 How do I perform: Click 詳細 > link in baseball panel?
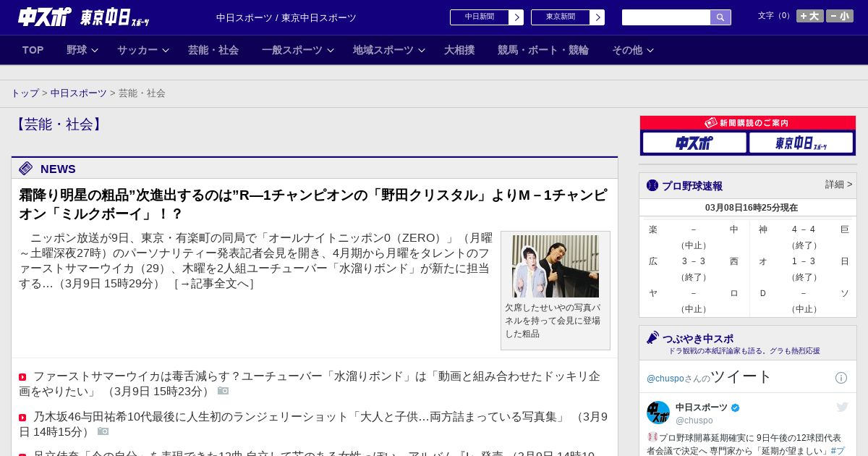click(x=838, y=185)
